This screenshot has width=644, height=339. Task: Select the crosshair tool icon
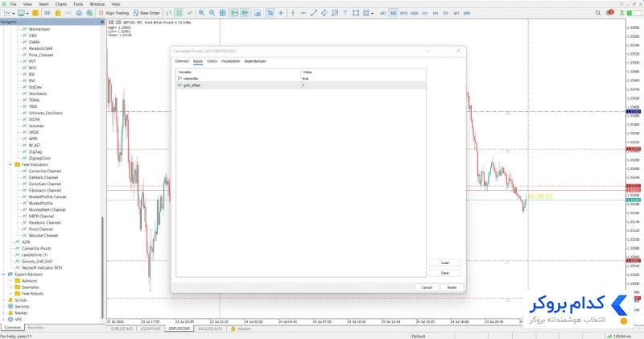(x=281, y=13)
